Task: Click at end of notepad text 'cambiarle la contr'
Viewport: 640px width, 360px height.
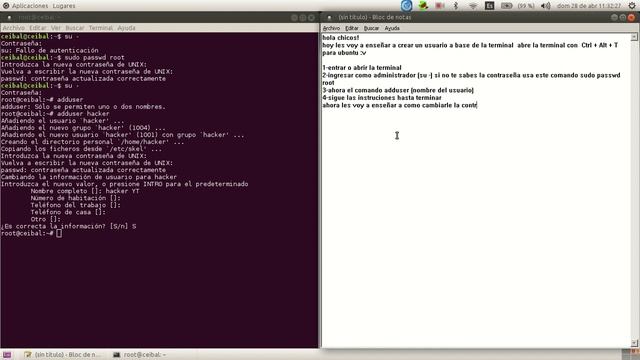Action: tap(477, 105)
